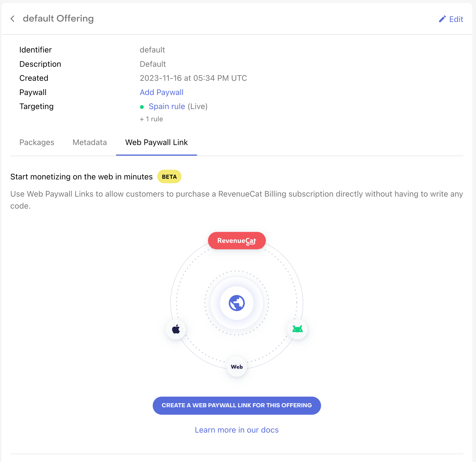
Task: Click the Edit text in header
Action: pos(456,19)
